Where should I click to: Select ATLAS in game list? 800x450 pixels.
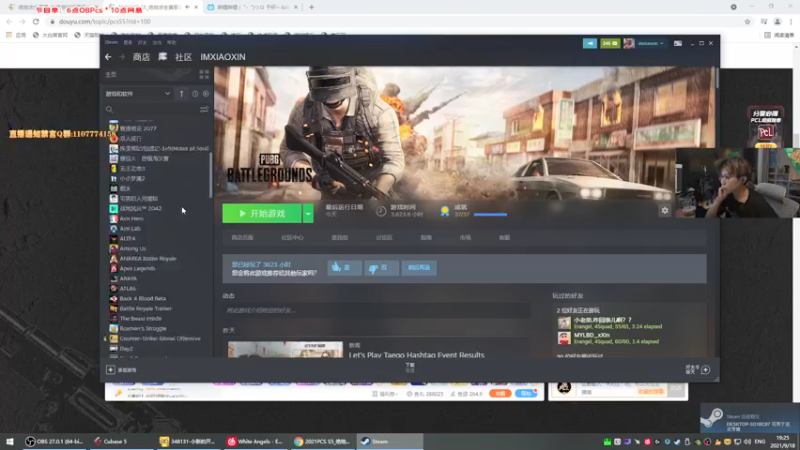coord(128,288)
